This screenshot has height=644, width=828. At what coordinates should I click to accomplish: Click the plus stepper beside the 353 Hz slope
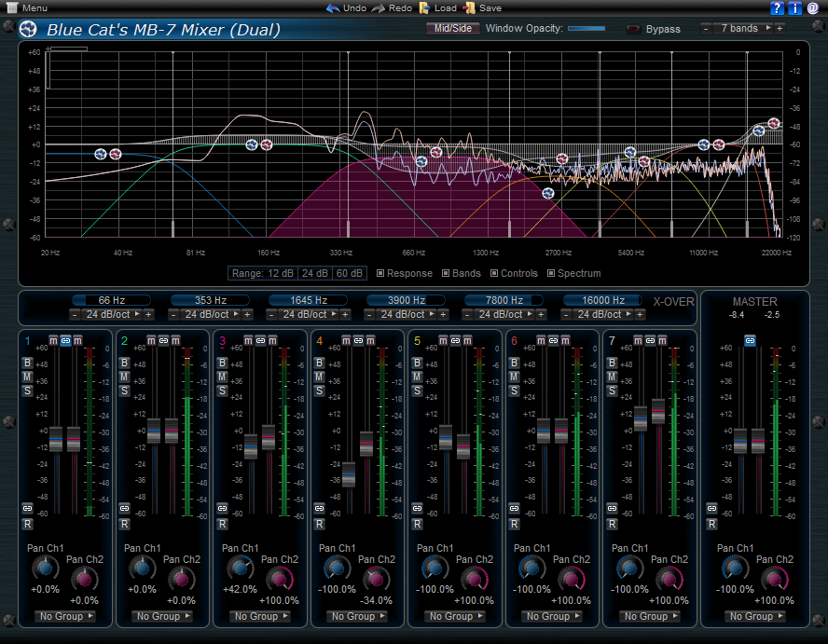click(247, 315)
